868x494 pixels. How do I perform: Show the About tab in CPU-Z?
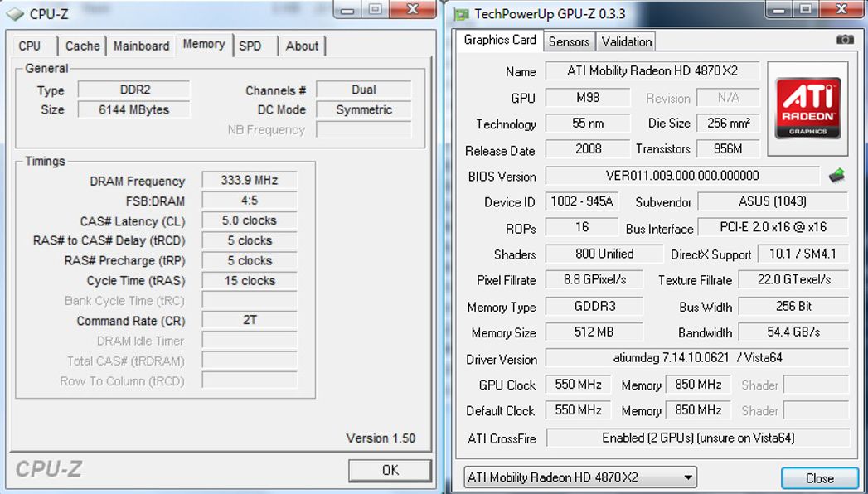click(x=302, y=46)
